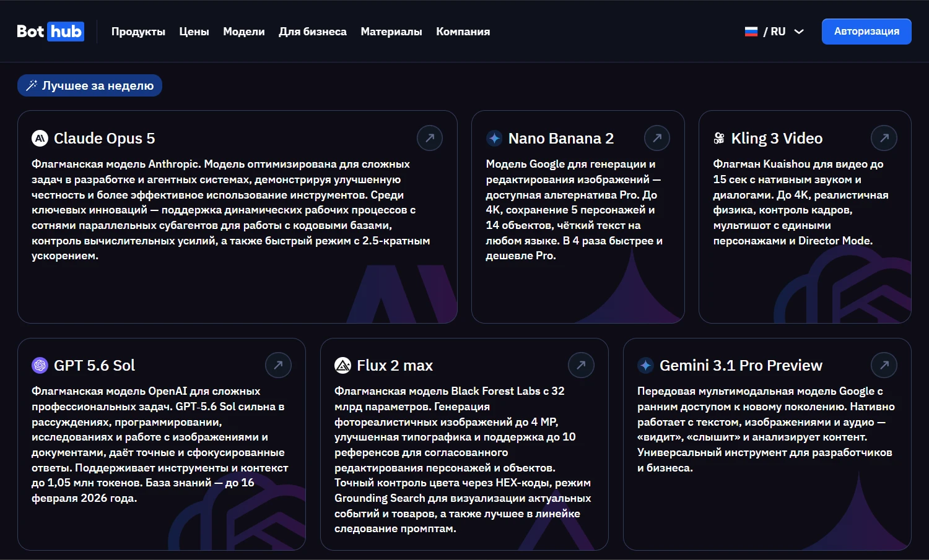Click the magic wand icon in weekly best badge

32,85
